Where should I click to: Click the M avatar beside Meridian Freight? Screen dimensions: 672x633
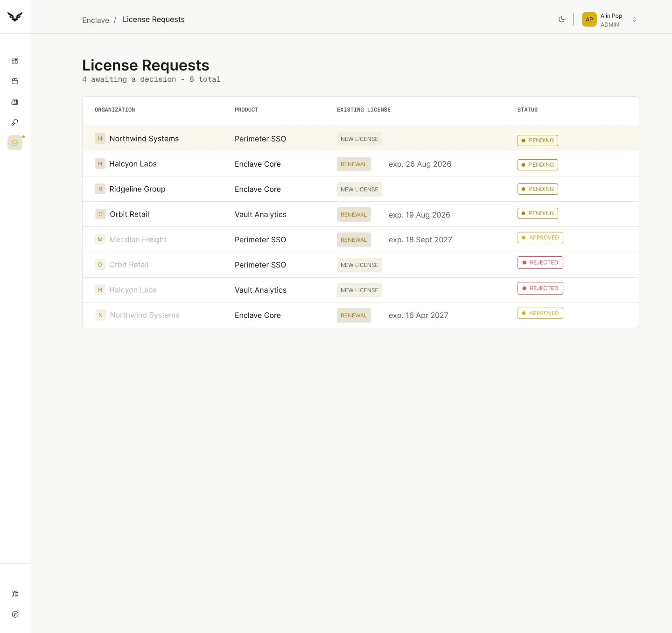(x=100, y=239)
